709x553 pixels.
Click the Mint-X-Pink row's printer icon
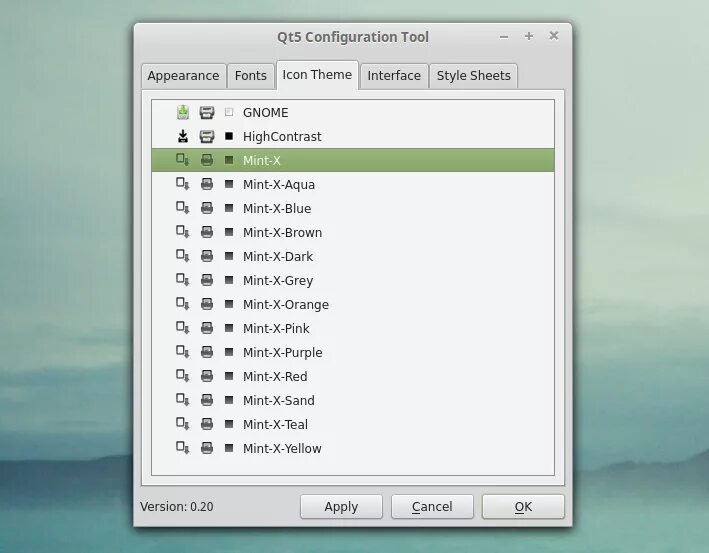pos(207,327)
